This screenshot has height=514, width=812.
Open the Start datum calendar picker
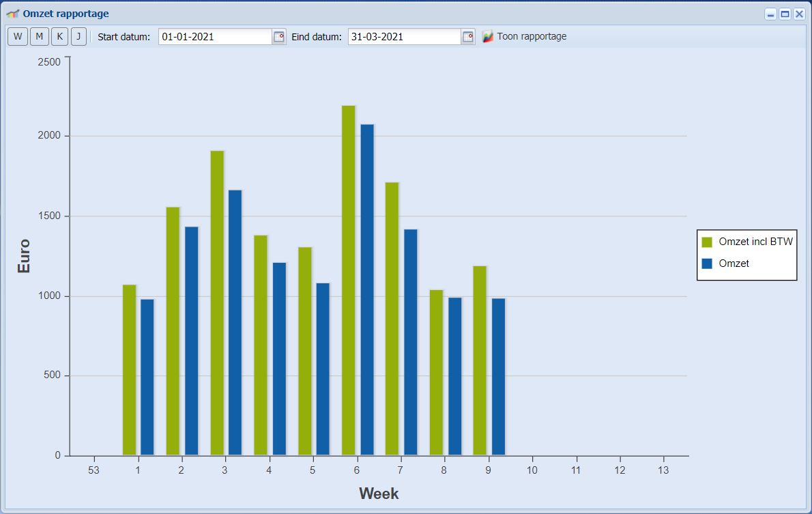(x=279, y=37)
